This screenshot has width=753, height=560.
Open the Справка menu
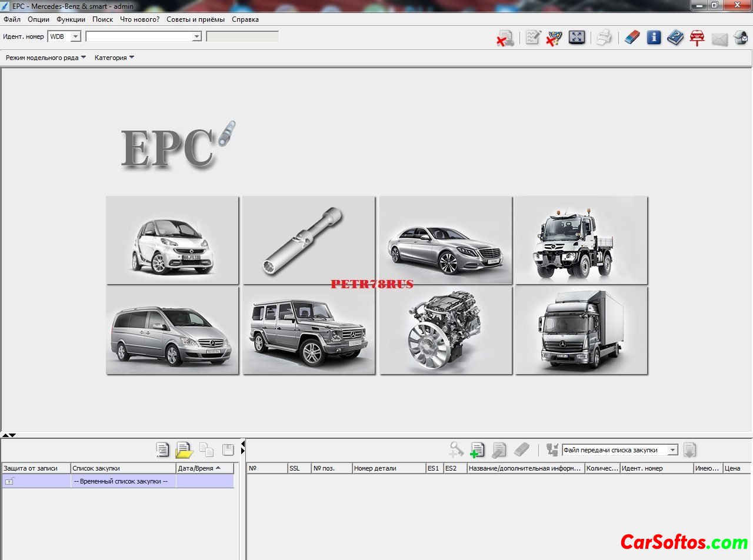[x=245, y=19]
